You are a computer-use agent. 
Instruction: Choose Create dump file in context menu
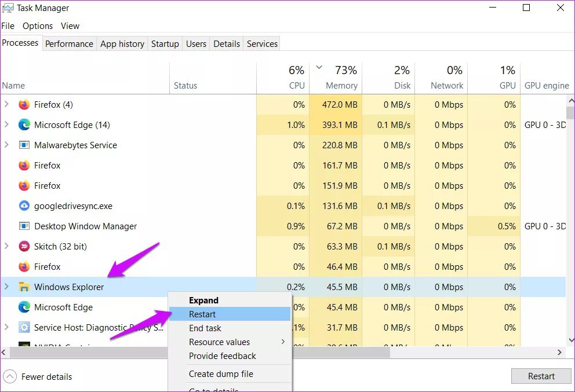tap(229, 374)
